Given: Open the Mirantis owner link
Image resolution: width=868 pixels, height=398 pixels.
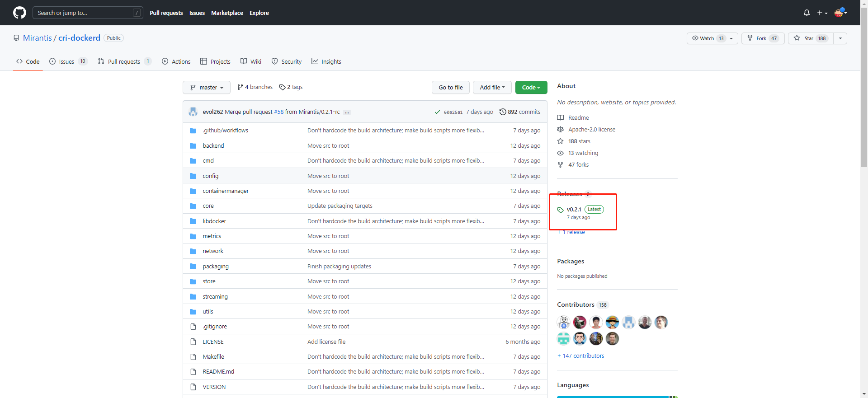Looking at the screenshot, I should click(38, 38).
